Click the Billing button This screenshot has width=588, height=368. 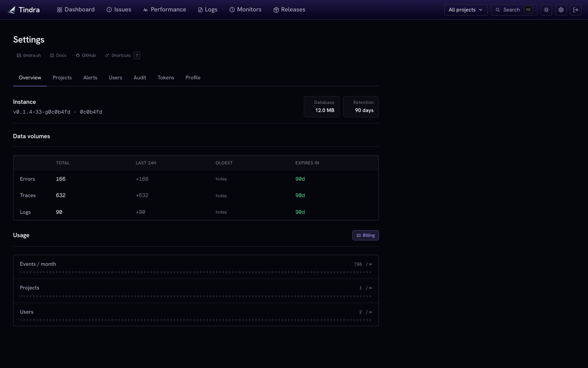point(365,235)
